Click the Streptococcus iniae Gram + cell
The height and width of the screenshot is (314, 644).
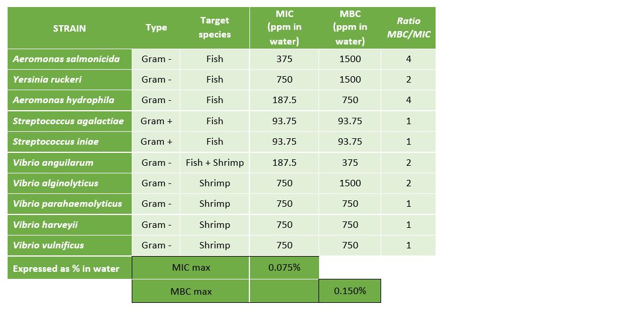pyautogui.click(x=156, y=141)
